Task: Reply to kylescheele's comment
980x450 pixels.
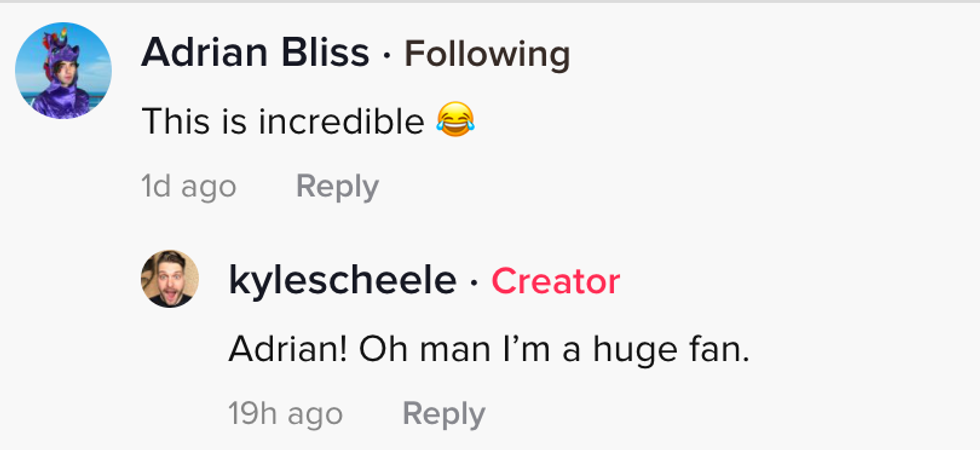Action: click(444, 414)
